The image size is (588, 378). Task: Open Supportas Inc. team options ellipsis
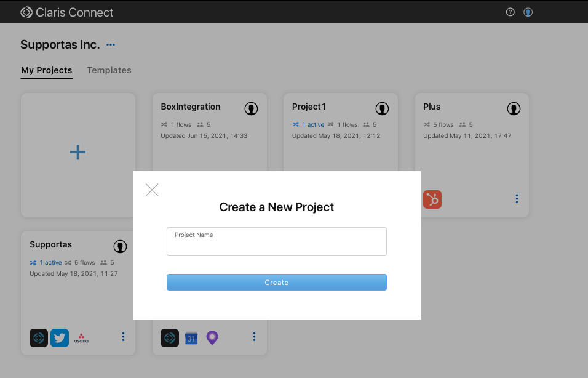[x=111, y=45]
